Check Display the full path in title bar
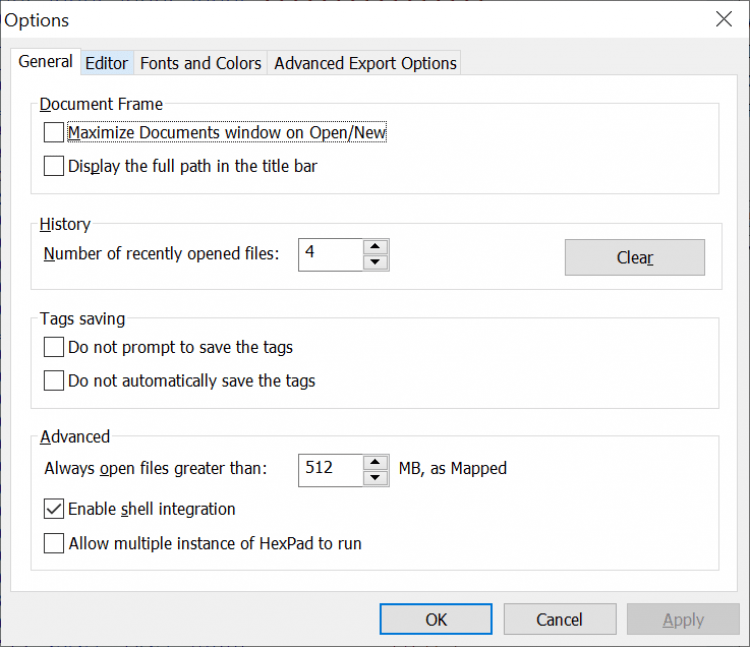This screenshot has height=647, width=750. (x=54, y=166)
